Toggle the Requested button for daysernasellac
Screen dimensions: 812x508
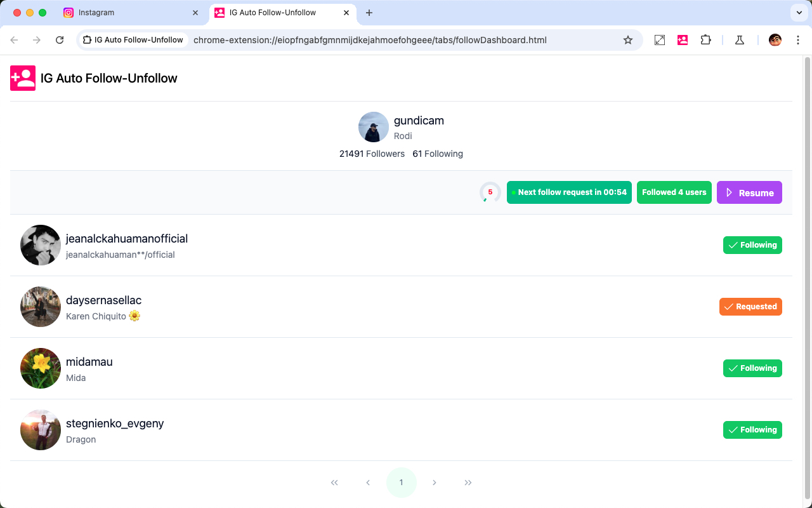pyautogui.click(x=750, y=307)
